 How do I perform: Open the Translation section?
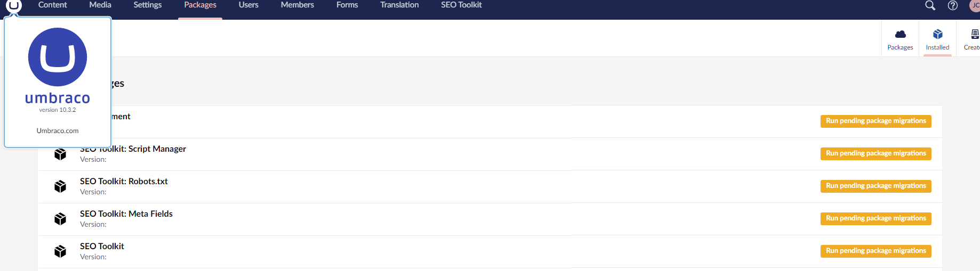(x=399, y=5)
